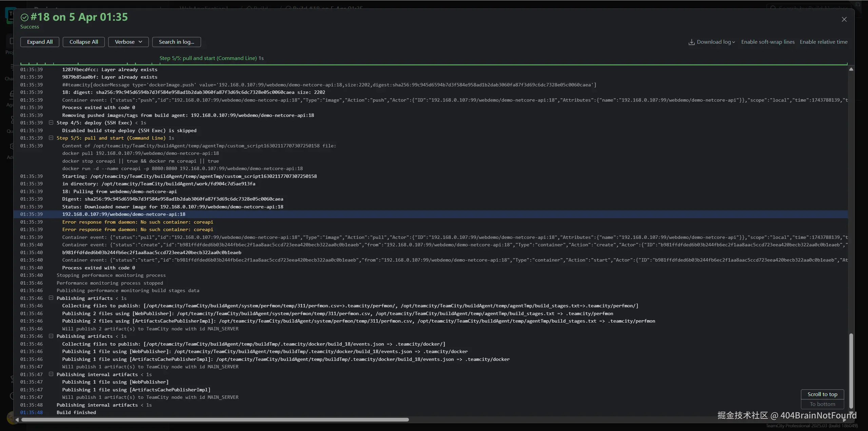Collapse Step 5/5 pull and start
This screenshot has height=431, width=868.
pos(51,138)
